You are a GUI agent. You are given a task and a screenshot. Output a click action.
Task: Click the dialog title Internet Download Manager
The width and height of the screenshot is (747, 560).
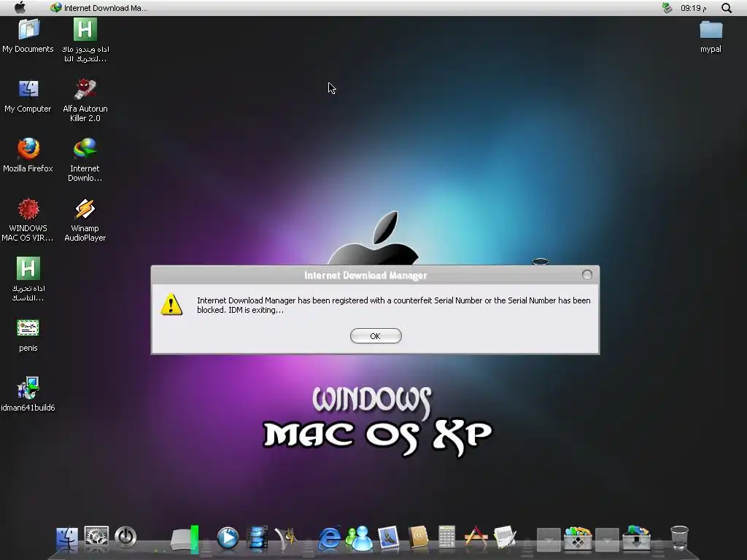365,275
